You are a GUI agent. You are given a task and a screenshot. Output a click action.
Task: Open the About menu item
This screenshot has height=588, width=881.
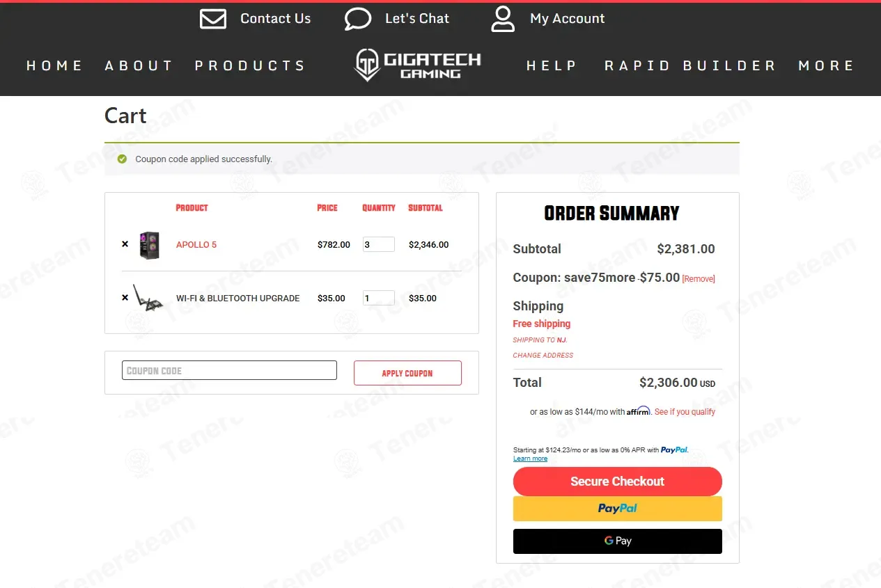click(x=139, y=65)
